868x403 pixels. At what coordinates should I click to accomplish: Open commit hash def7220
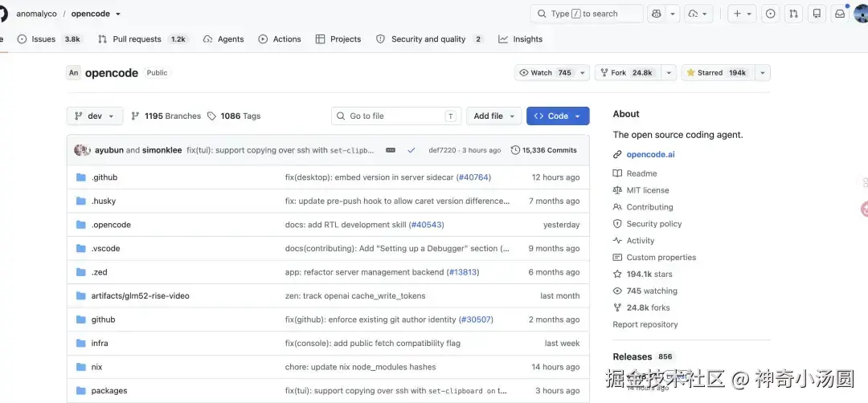tap(442, 150)
